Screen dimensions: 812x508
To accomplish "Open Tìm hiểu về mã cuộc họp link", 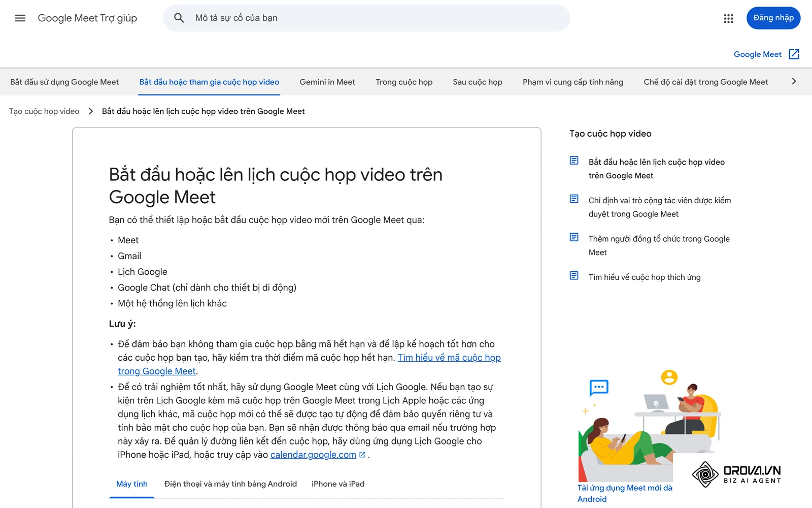I will pos(449,358).
